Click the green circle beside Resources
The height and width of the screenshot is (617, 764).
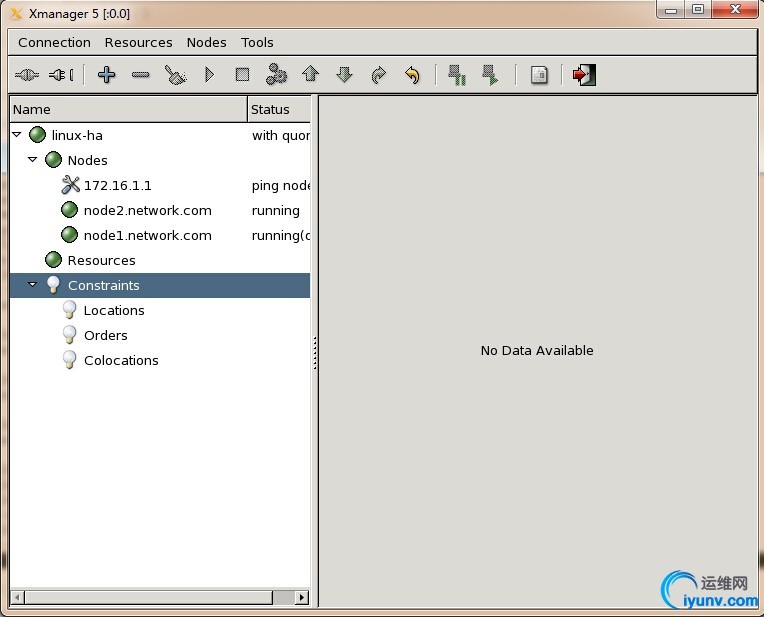53,260
